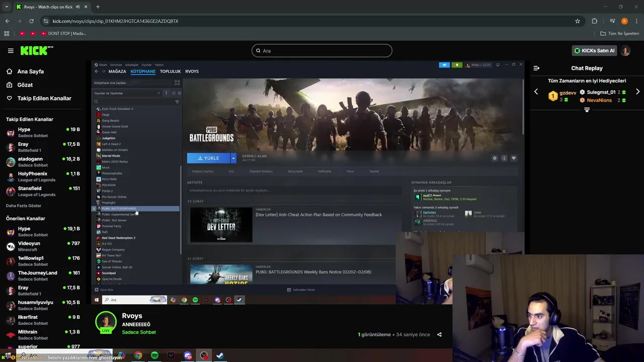
Task: Expand the top gifters panel down arrow
Action: 587,110
